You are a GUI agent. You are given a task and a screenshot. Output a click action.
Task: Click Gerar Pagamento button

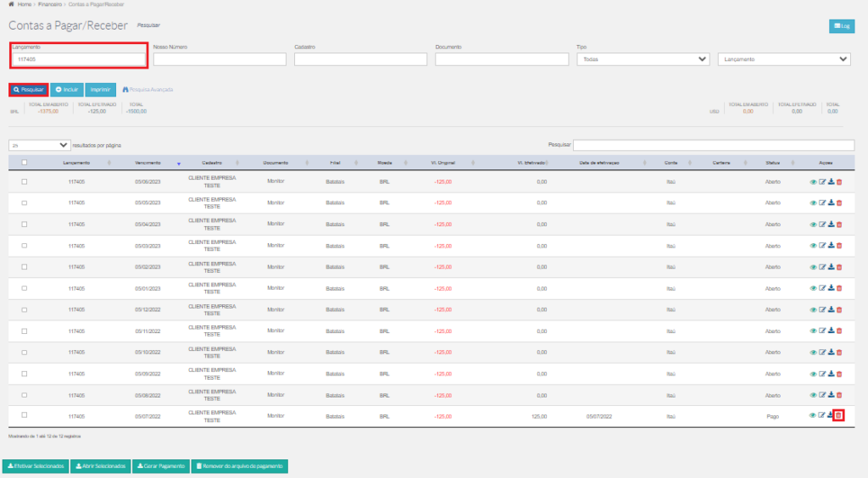[161, 466]
